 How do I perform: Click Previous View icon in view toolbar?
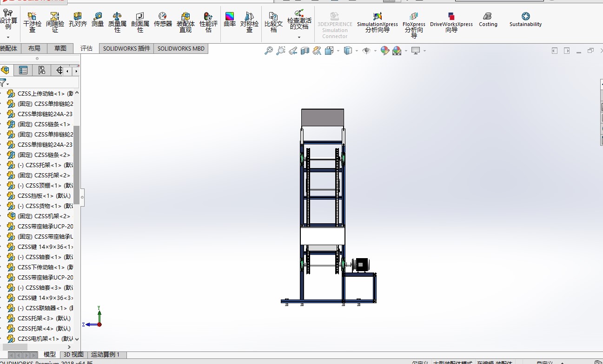click(x=293, y=51)
